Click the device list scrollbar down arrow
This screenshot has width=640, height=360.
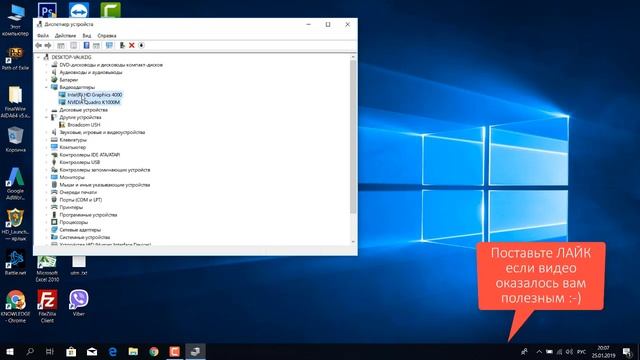tap(353, 242)
